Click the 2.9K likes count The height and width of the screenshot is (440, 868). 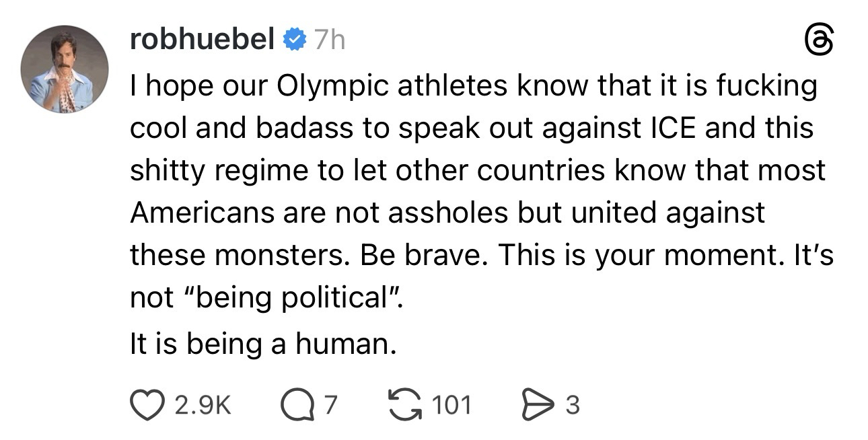202,405
